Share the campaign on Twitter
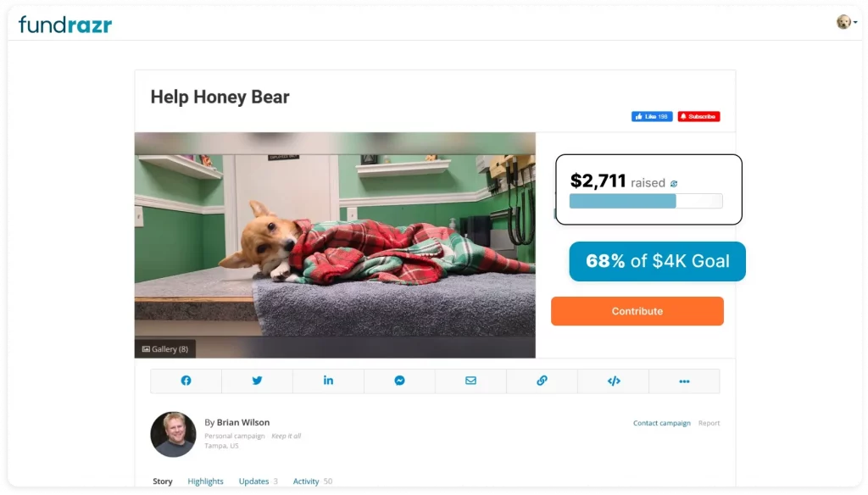The width and height of the screenshot is (868, 495). tap(257, 381)
